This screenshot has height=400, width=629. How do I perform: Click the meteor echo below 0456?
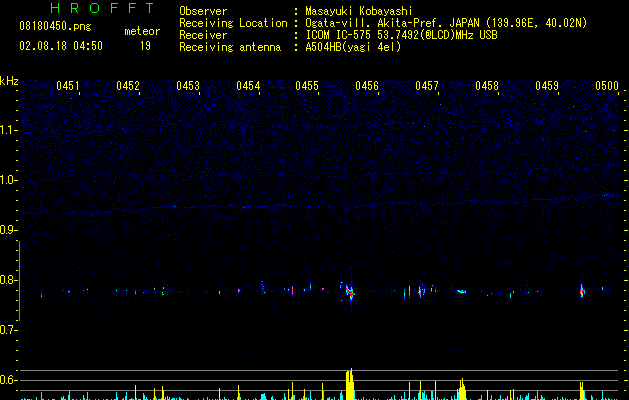[350, 293]
